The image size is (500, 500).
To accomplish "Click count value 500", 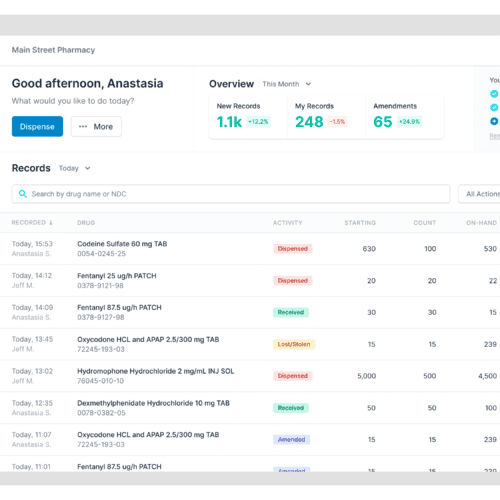I will [x=430, y=376].
